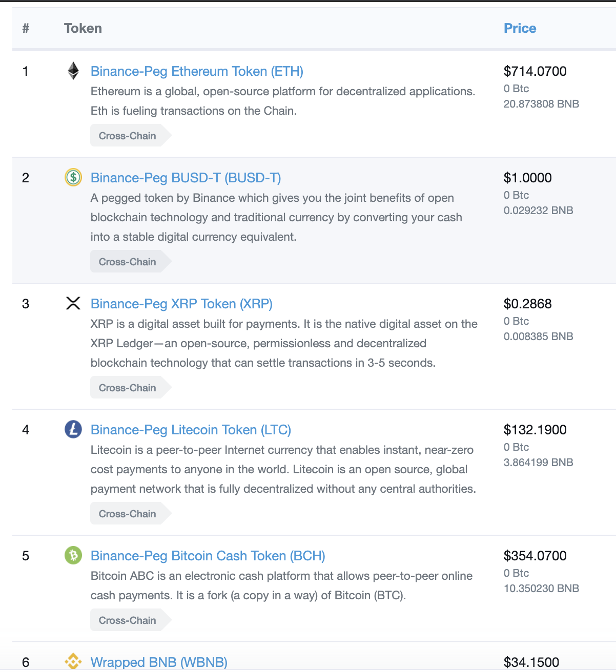Open Binance-Peg BUSD-T token page

[186, 178]
